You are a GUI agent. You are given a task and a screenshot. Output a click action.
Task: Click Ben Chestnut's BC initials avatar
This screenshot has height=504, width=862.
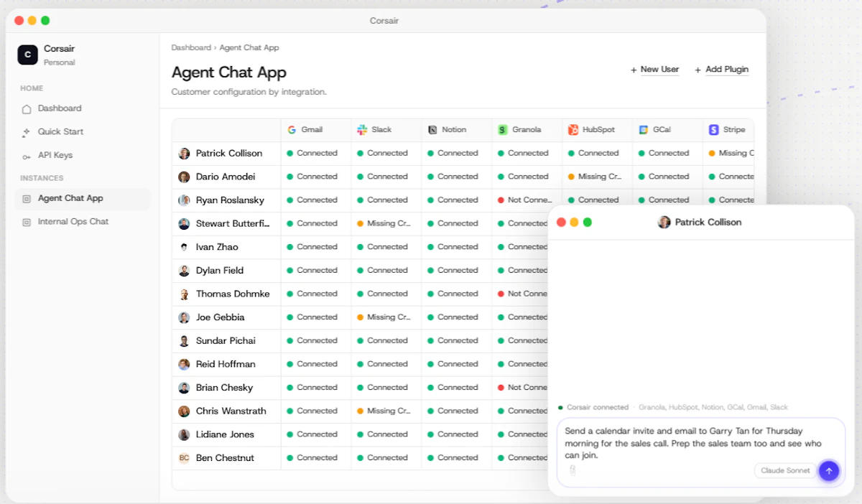(x=185, y=458)
